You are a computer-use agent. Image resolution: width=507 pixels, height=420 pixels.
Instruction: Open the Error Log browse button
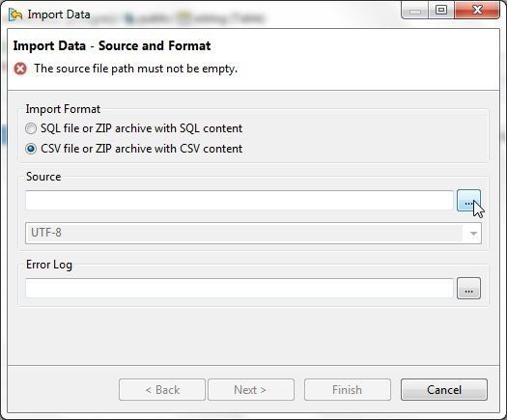tap(468, 288)
